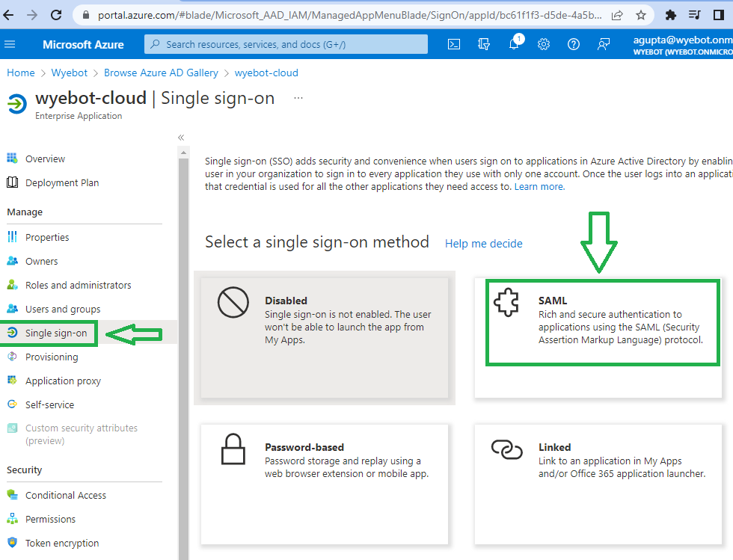
Task: Click the Disabled prohibition icon
Action: [x=233, y=303]
